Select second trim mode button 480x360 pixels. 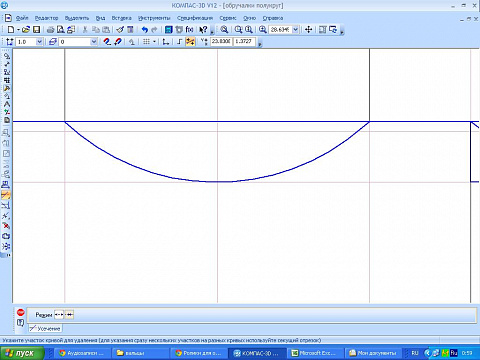coord(69,314)
